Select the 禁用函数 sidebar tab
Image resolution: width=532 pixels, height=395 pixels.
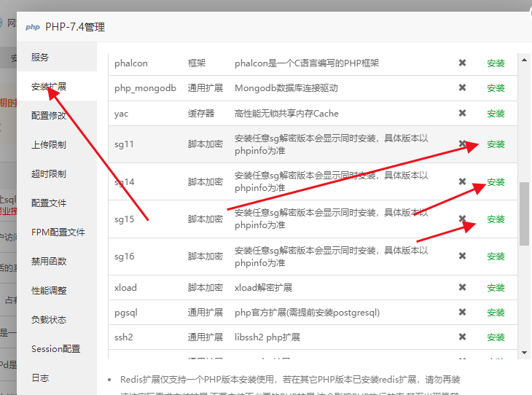pyautogui.click(x=49, y=261)
